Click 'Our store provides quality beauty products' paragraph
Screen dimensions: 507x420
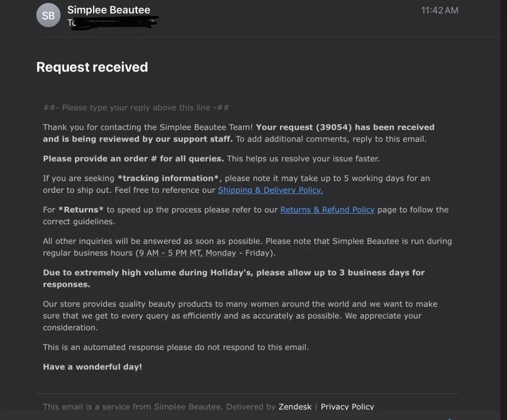click(240, 316)
